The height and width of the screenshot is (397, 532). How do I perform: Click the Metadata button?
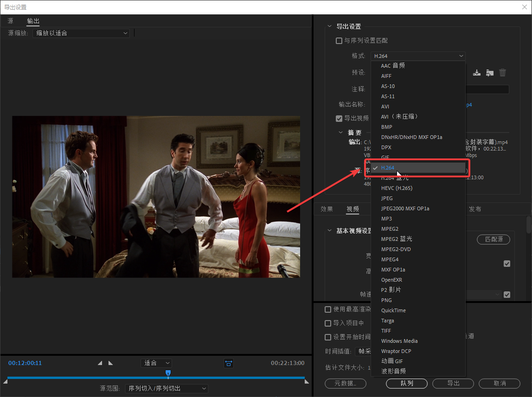point(346,384)
